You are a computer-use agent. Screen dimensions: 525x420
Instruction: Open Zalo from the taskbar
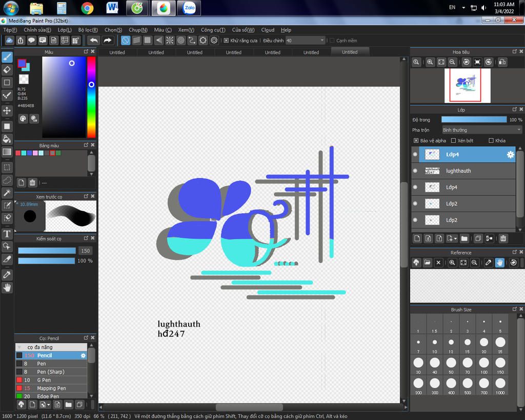189,8
